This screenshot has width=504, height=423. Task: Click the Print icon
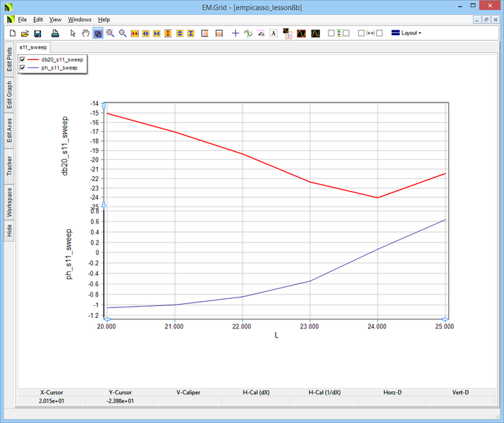[55, 33]
